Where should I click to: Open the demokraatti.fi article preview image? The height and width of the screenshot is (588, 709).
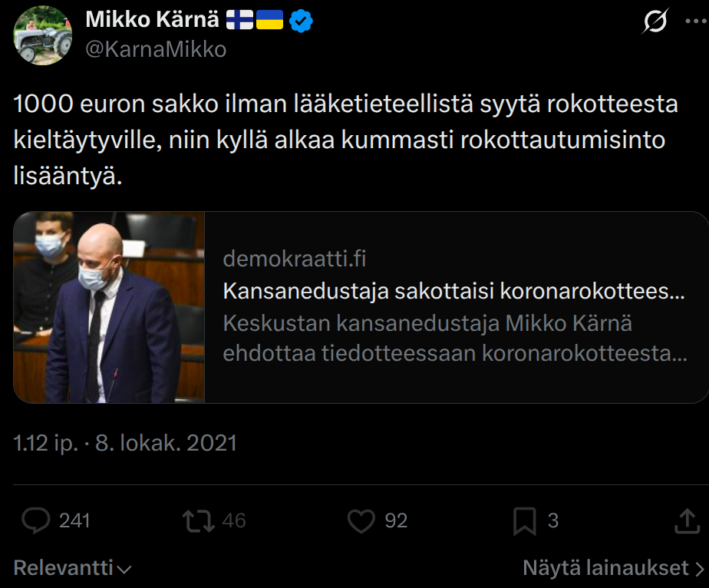coord(109,307)
